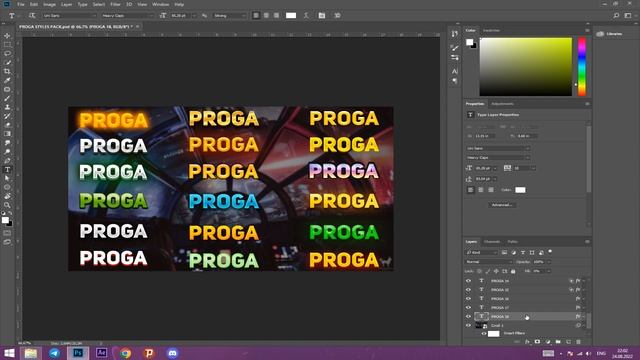
Task: Add a layer mask
Action: tap(537, 342)
